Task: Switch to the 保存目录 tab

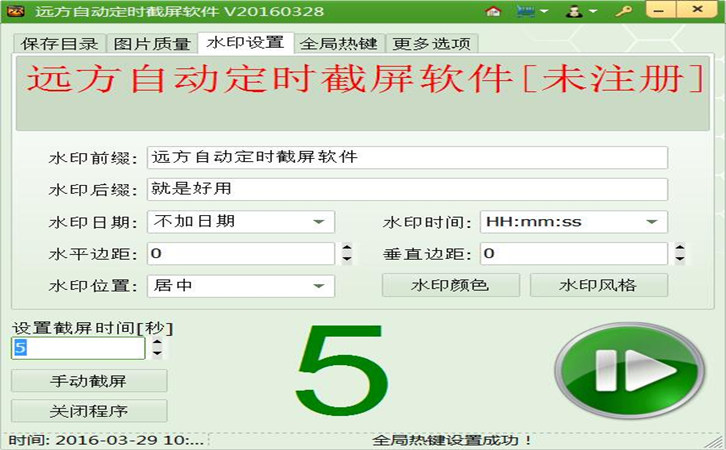Action: pyautogui.click(x=59, y=43)
